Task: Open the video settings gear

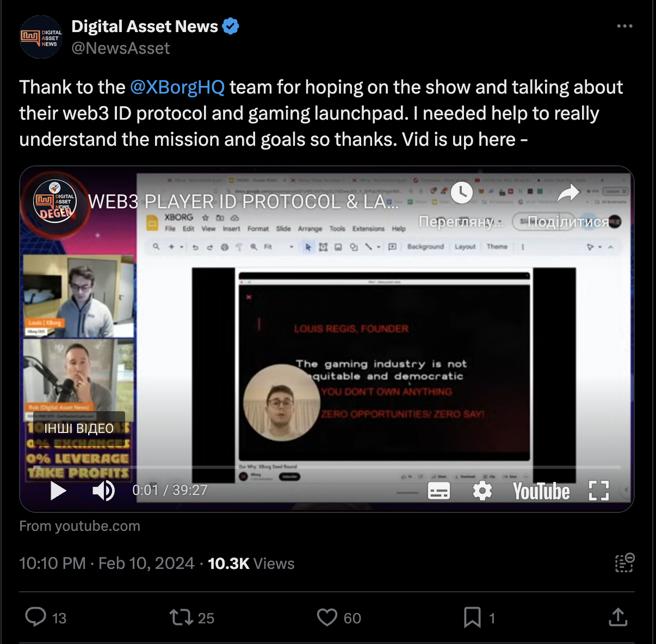Action: (482, 491)
